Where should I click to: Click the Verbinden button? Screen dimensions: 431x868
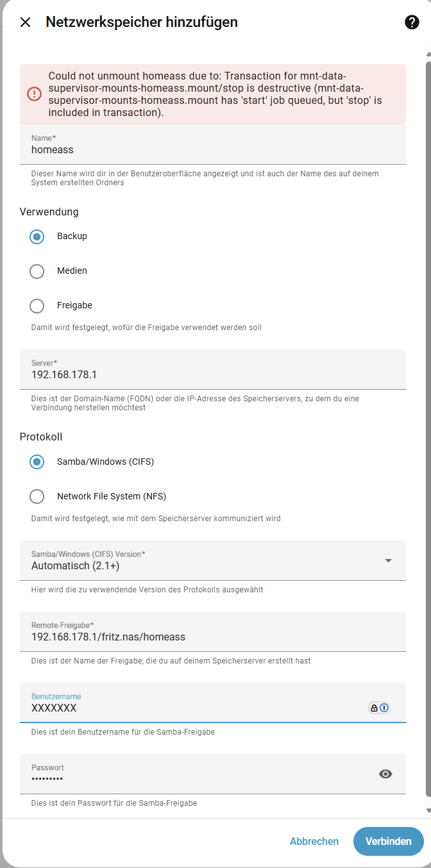(x=389, y=841)
